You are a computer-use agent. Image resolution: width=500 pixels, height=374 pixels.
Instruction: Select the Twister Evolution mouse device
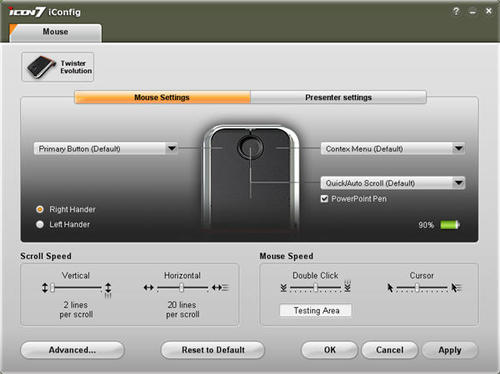pyautogui.click(x=58, y=67)
